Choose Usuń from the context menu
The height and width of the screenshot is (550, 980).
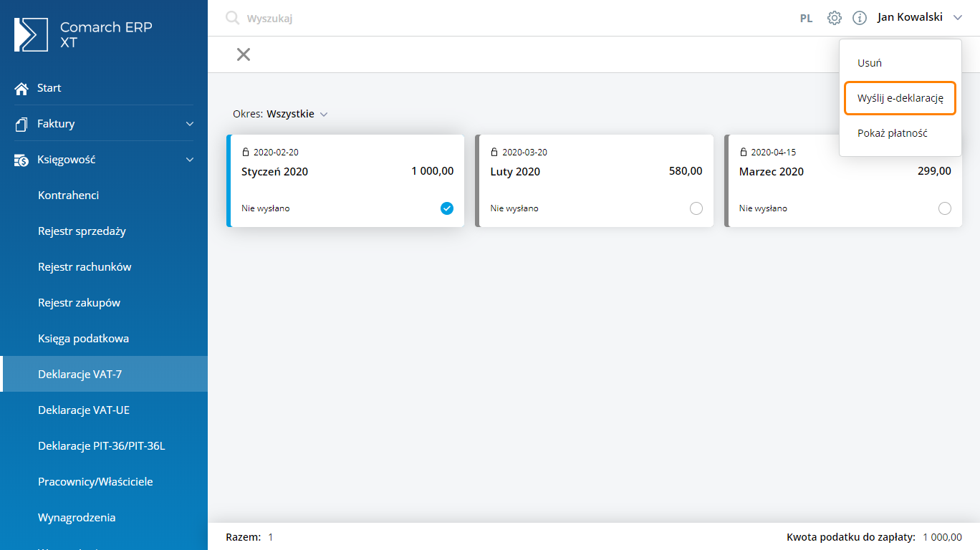pyautogui.click(x=870, y=63)
